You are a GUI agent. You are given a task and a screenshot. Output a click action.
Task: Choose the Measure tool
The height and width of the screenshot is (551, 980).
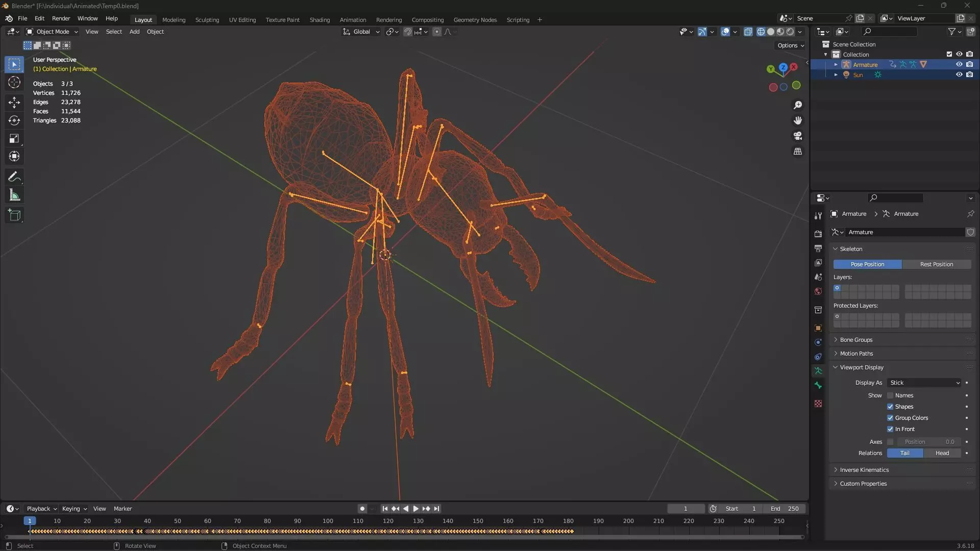pyautogui.click(x=14, y=195)
